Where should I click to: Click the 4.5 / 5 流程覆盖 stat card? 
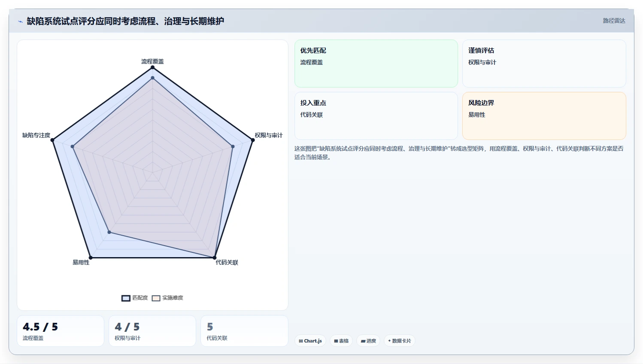[61, 331]
